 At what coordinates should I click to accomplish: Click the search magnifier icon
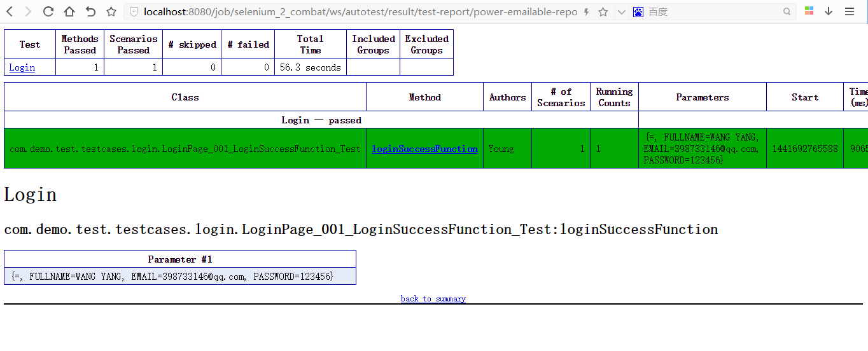click(787, 11)
